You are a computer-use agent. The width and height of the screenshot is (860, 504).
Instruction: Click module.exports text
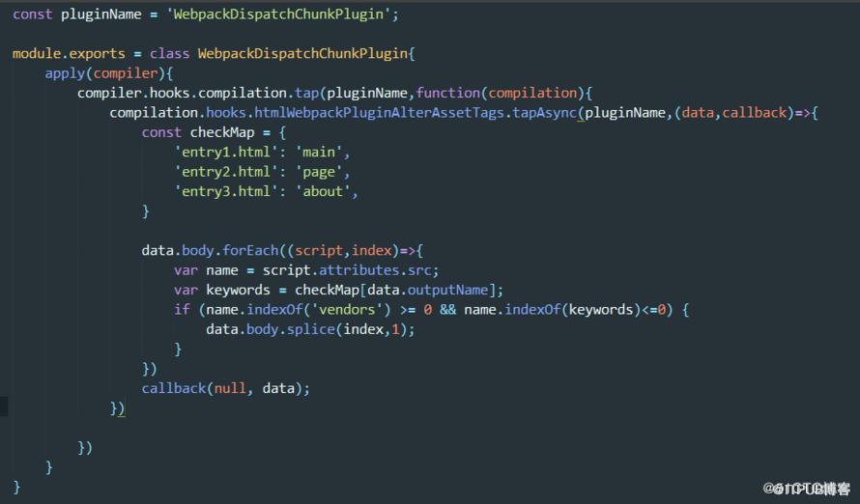(x=69, y=54)
